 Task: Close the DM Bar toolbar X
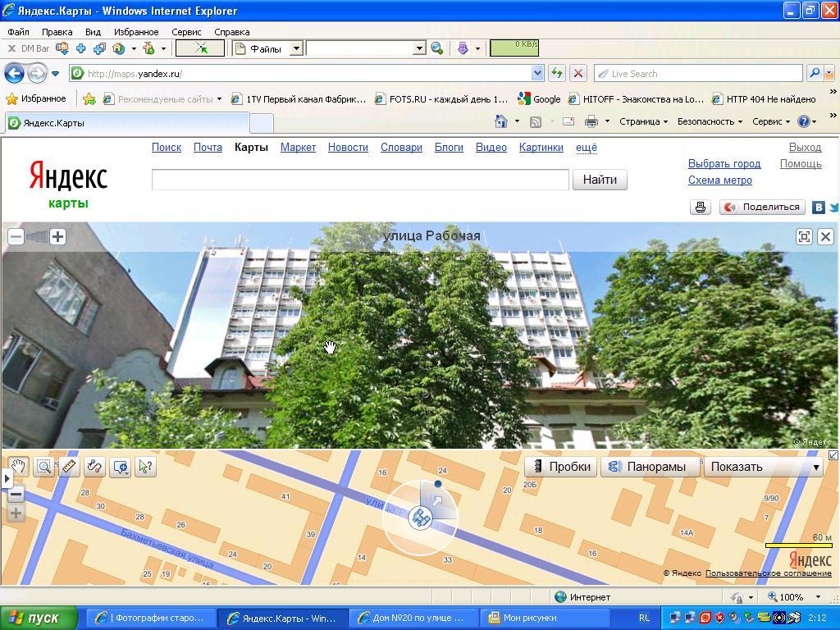pos(11,48)
